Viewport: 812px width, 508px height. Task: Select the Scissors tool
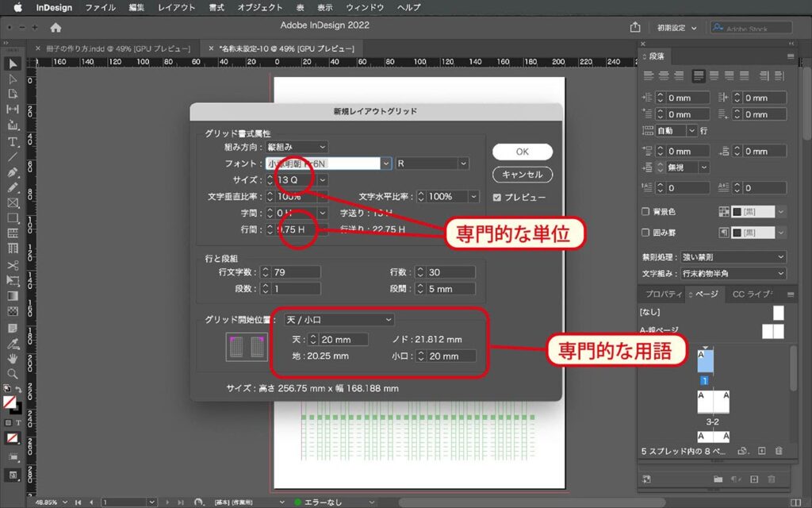click(13, 265)
